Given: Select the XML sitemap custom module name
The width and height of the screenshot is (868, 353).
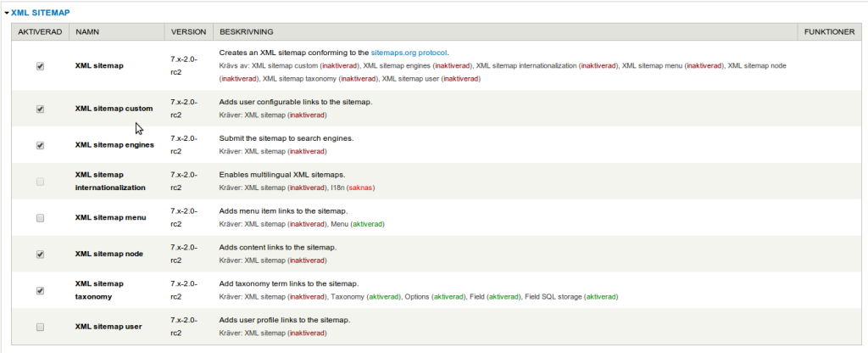Looking at the screenshot, I should click(x=114, y=109).
